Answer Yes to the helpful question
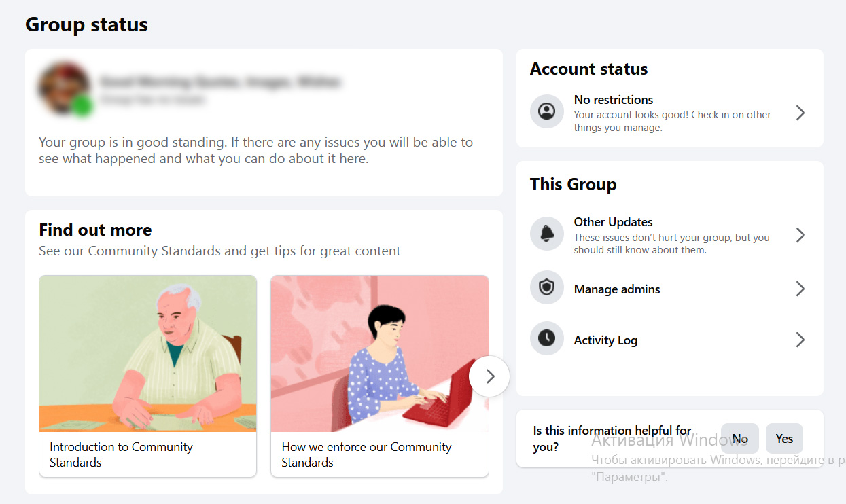Viewport: 846px width, 504px height. [784, 439]
